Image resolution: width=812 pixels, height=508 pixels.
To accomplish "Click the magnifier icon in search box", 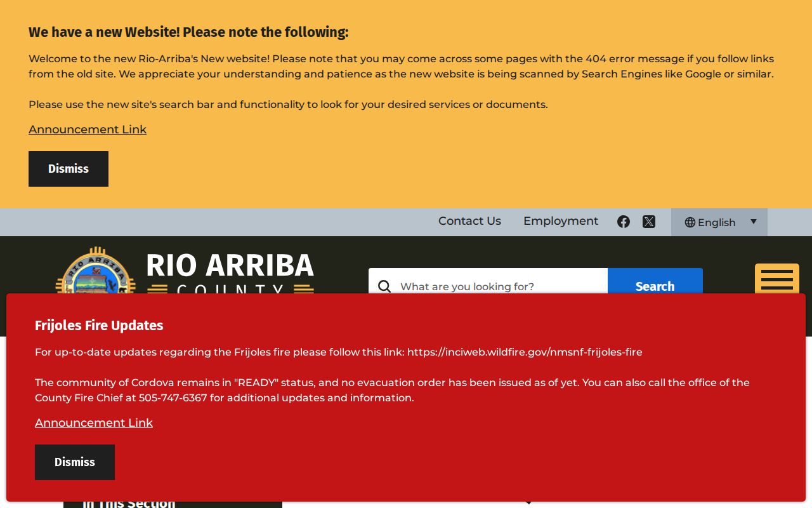I will click(384, 286).
